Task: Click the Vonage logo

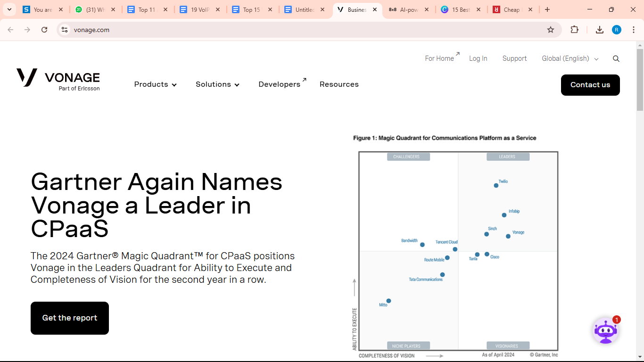Action: (x=58, y=79)
